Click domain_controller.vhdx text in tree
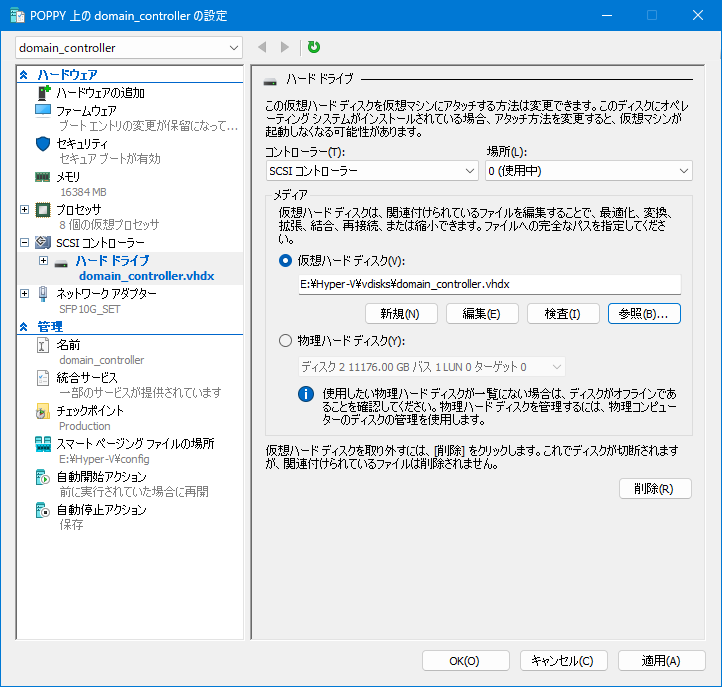Viewport: 722px width, 687px height. [x=146, y=276]
